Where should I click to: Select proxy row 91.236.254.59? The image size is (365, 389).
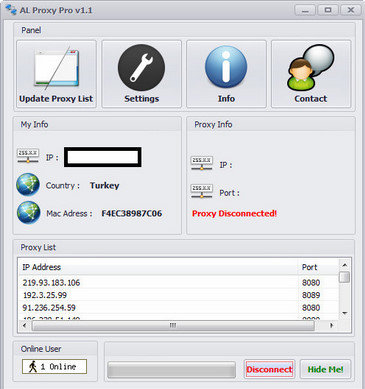click(x=178, y=308)
